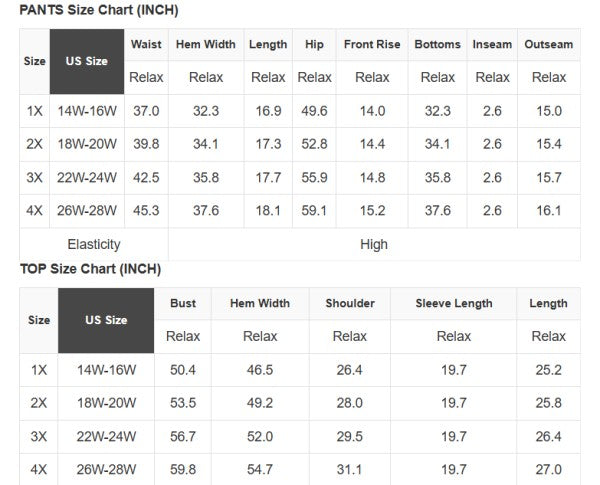Viewport: 600px width, 485px height.
Task: Click the Hip column header
Action: (314, 44)
